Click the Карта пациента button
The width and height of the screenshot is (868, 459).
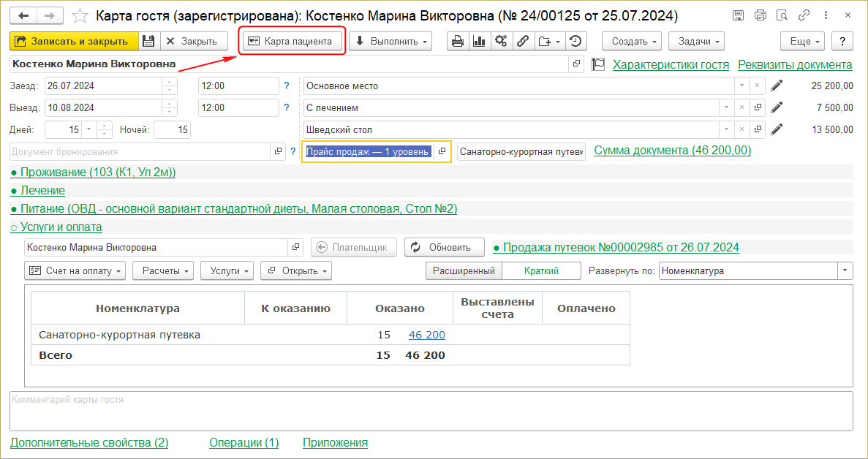[x=293, y=42]
